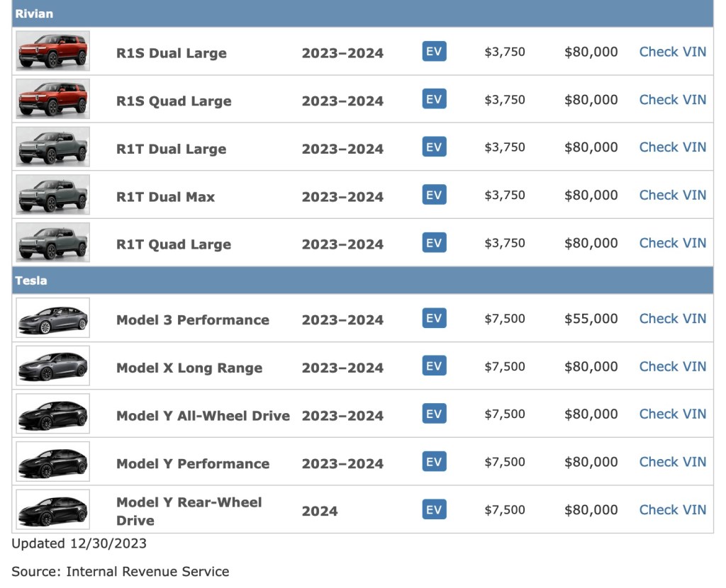Click the EV badge for R1S Quad Large

click(434, 99)
